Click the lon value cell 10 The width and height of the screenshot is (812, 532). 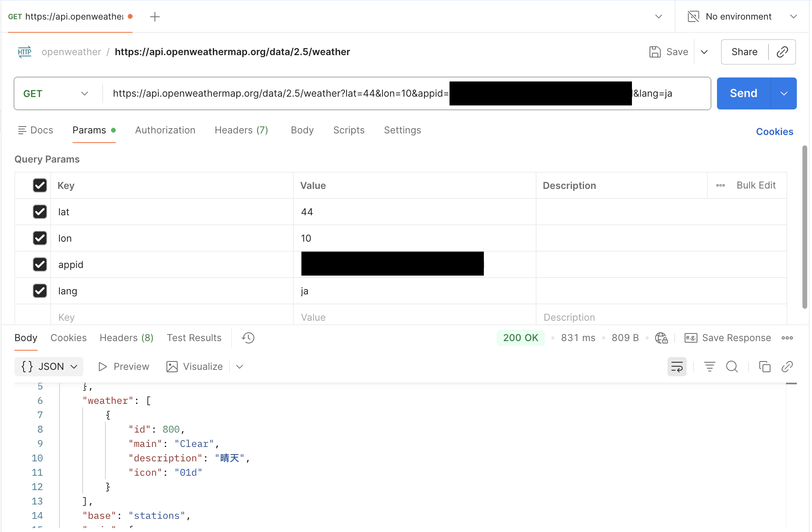[x=414, y=238]
